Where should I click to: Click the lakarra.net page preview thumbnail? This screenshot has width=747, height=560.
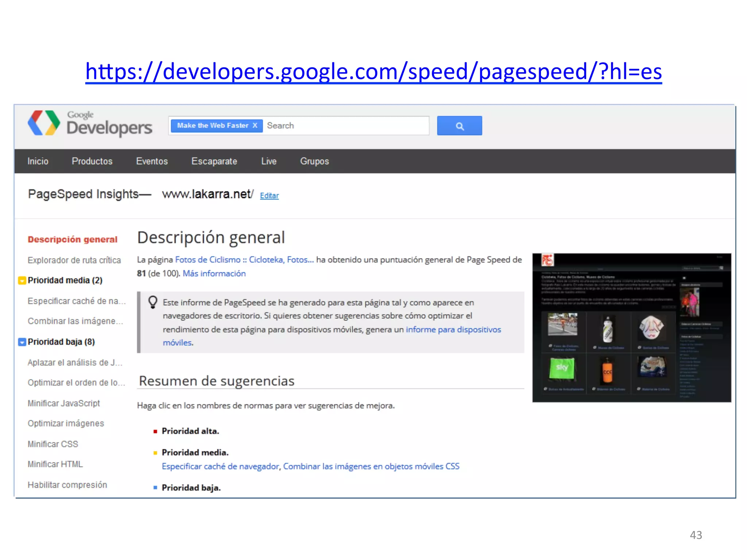click(632, 328)
